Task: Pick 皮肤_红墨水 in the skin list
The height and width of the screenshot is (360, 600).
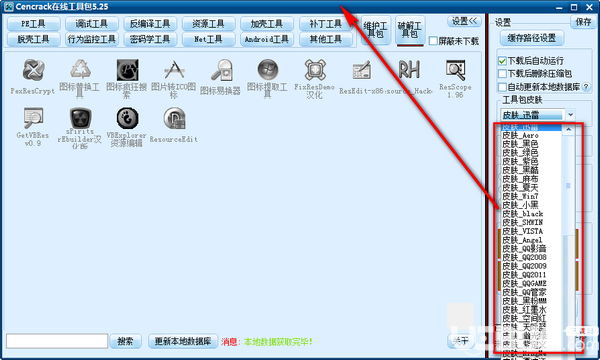Action: pyautogui.click(x=531, y=310)
